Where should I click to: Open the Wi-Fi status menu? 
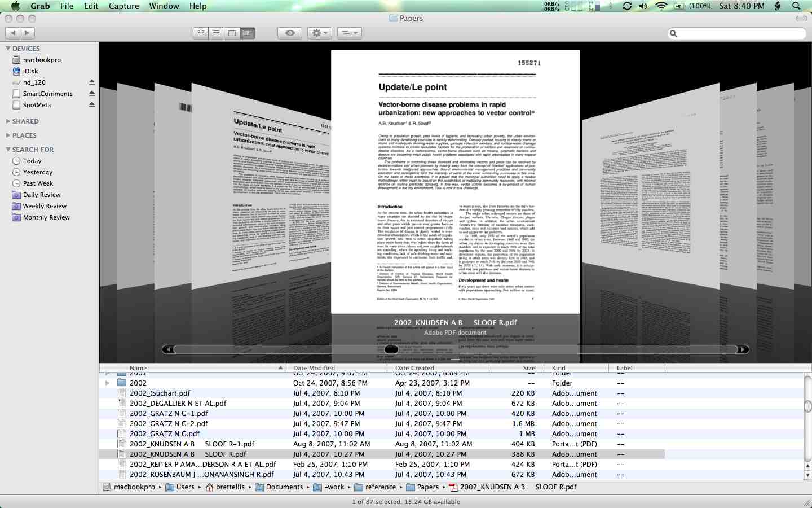pyautogui.click(x=661, y=6)
